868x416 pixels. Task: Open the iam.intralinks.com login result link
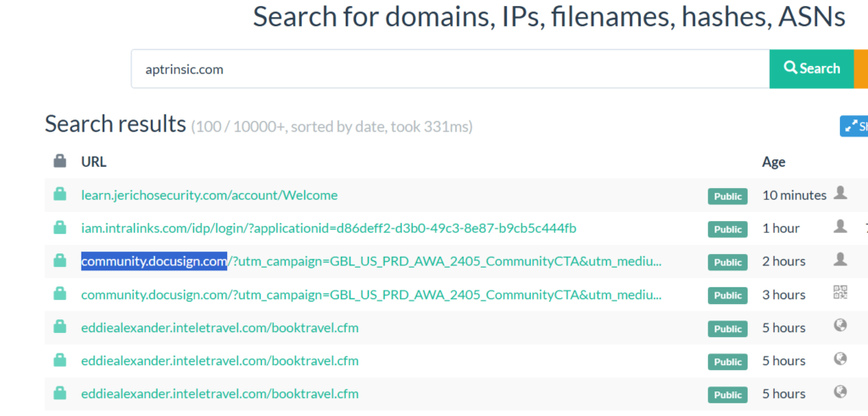[x=329, y=228]
